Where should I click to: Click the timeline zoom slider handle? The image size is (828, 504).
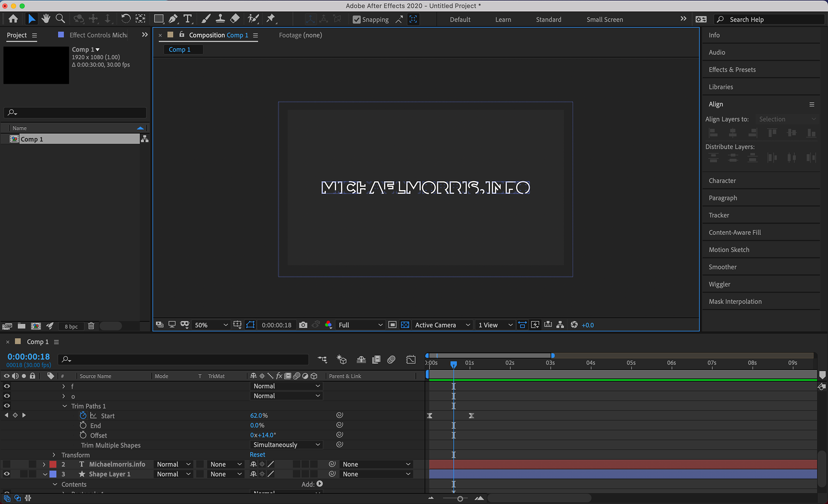(x=460, y=499)
